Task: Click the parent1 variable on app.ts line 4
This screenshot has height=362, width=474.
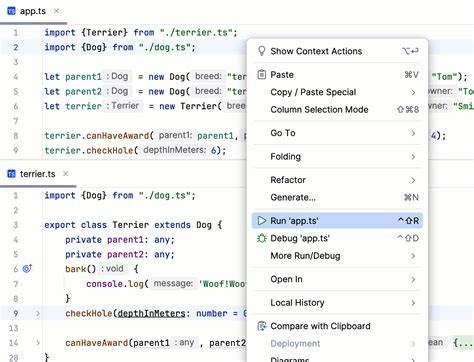Action: [x=83, y=77]
